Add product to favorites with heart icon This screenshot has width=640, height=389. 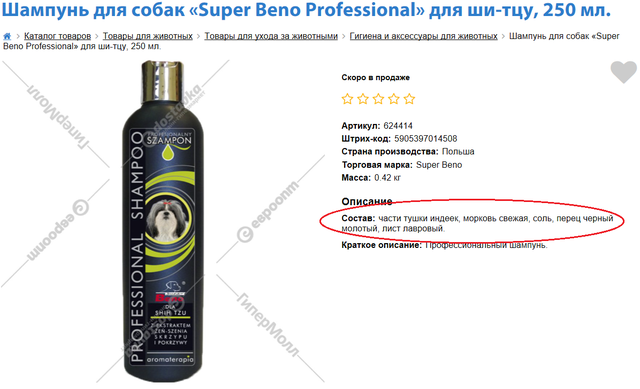click(623, 72)
